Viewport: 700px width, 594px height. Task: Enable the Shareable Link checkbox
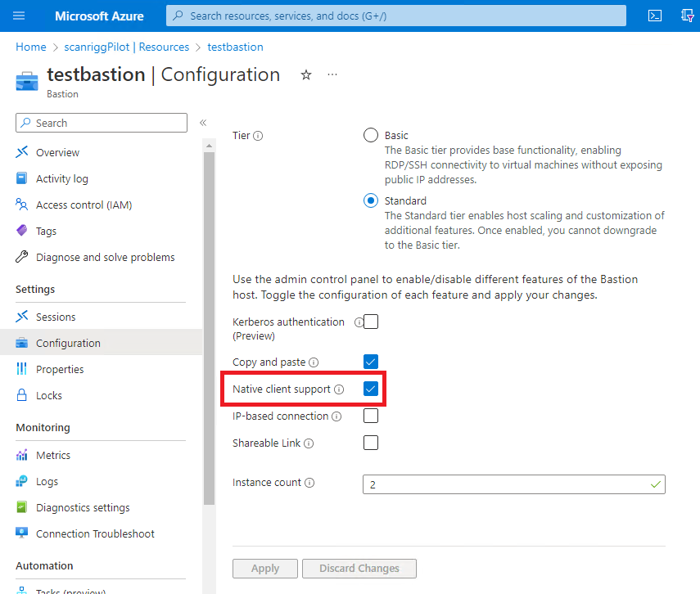pyautogui.click(x=371, y=443)
